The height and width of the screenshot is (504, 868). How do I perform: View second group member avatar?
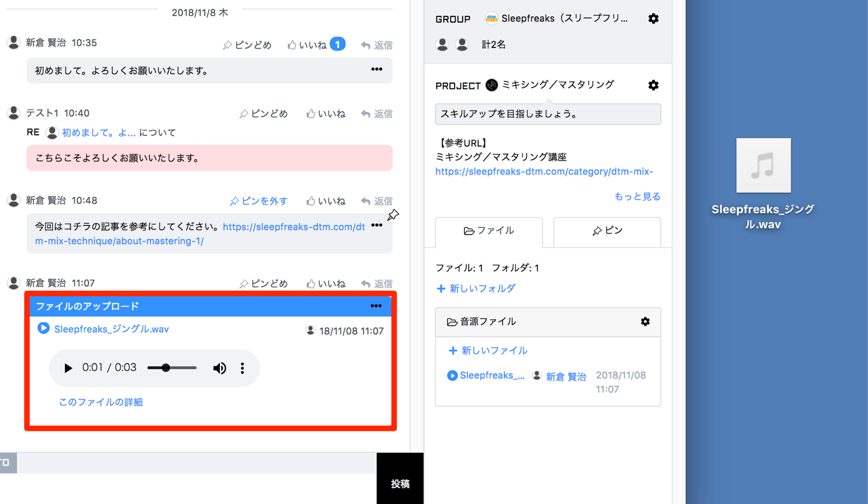coord(462,44)
